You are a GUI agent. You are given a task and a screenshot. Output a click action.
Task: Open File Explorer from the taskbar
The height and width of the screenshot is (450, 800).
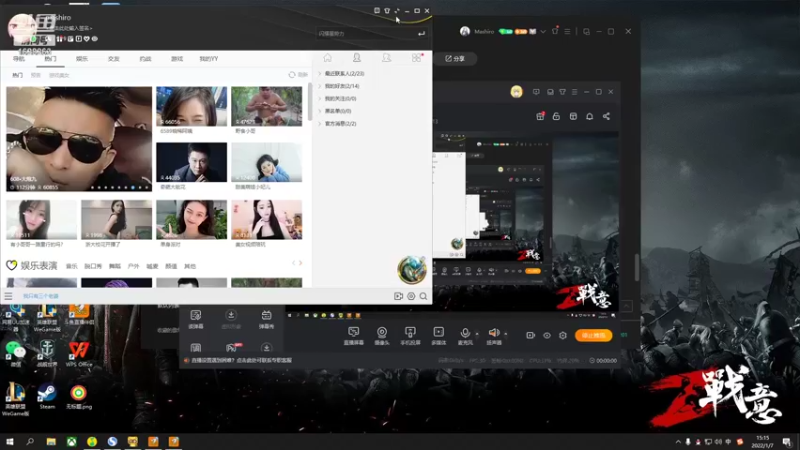51,441
